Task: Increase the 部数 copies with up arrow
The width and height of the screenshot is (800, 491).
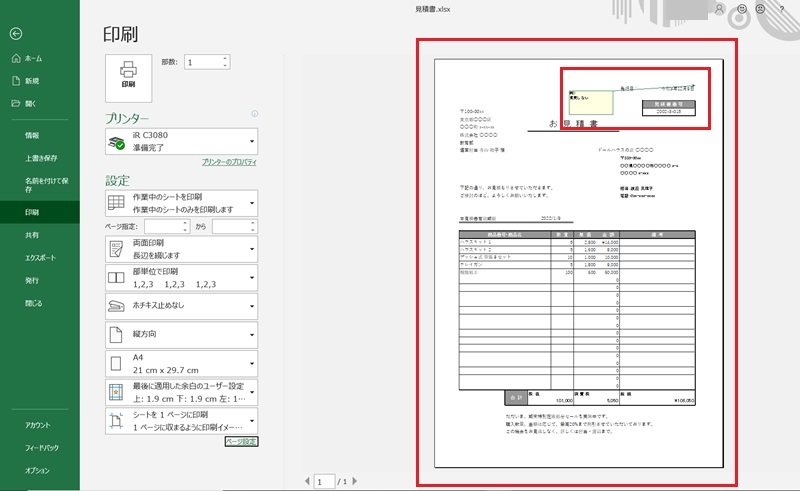Action: click(x=226, y=58)
